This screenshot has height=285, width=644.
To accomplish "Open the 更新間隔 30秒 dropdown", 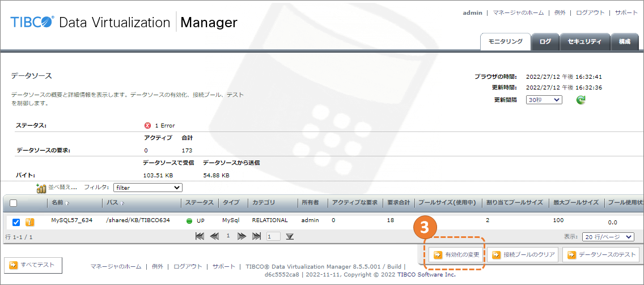I will pos(544,100).
